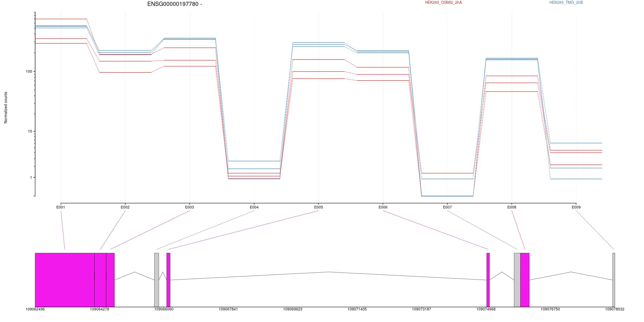Image resolution: width=644 pixels, height=322 pixels.
Task: Select the HEK293_OSMI2_2hA legend label
Action: [x=443, y=2]
